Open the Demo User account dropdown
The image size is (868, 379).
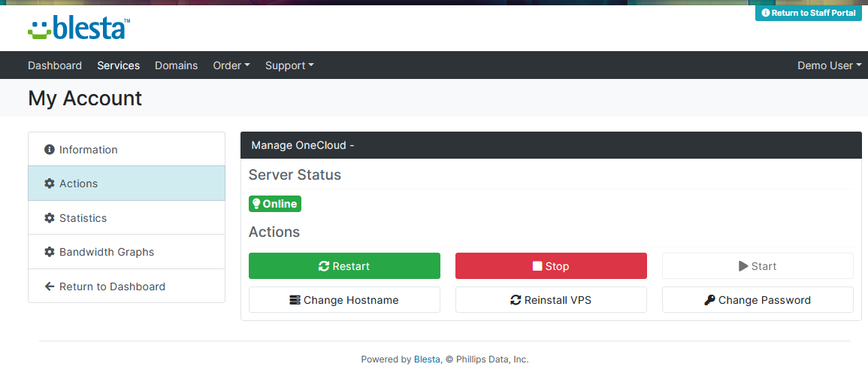tap(830, 65)
